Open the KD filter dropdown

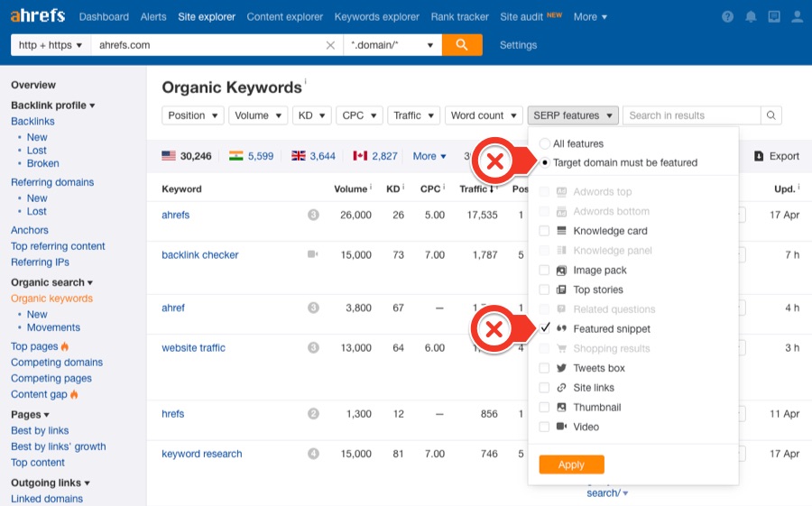coord(312,115)
